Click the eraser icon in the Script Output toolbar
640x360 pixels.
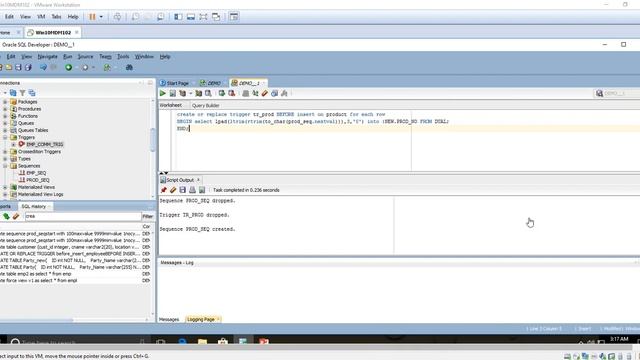(x=173, y=190)
